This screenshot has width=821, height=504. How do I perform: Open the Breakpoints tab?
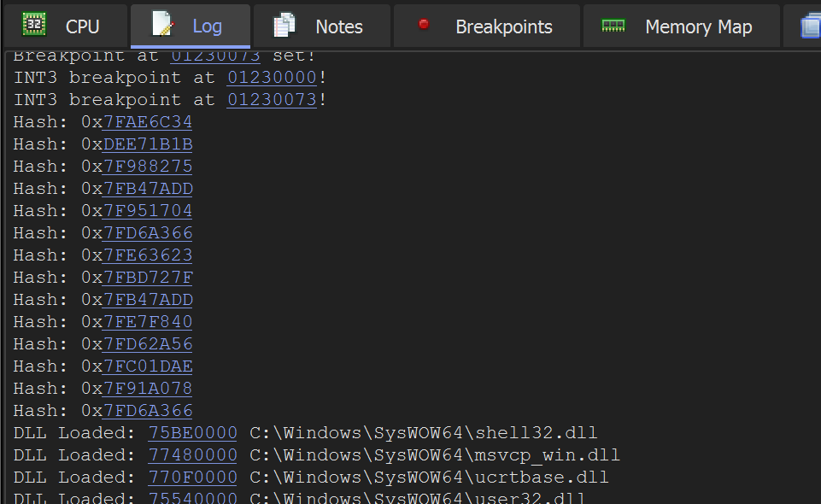(x=486, y=26)
